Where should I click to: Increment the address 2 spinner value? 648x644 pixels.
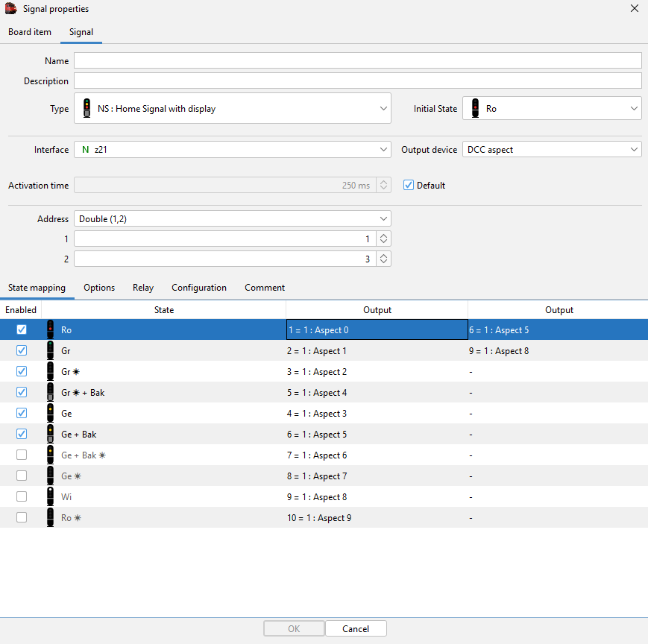[x=383, y=256]
